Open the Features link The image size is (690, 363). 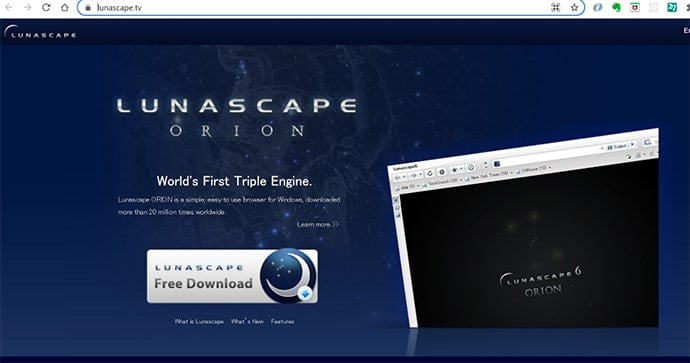283,322
